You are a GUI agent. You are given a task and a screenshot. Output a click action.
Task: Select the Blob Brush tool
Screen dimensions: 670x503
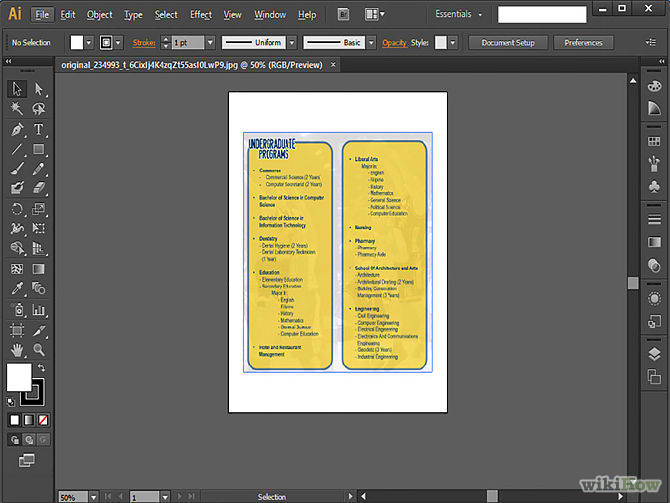17,188
